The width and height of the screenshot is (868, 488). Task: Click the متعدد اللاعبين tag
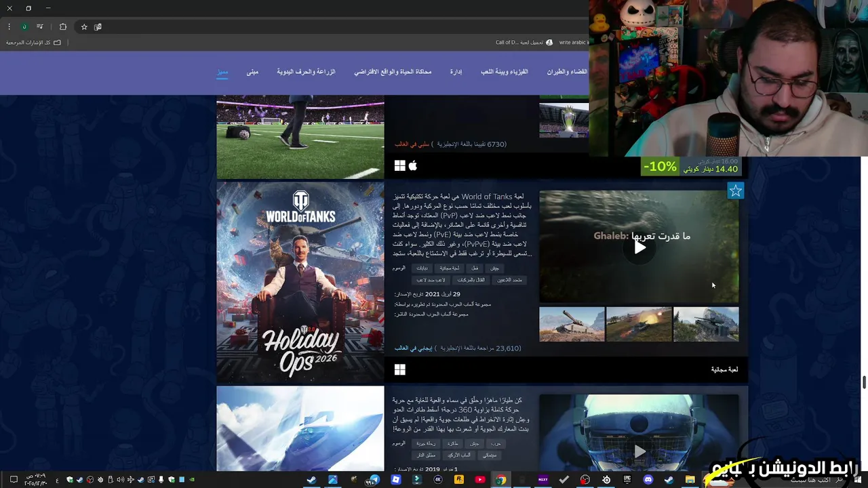(509, 280)
